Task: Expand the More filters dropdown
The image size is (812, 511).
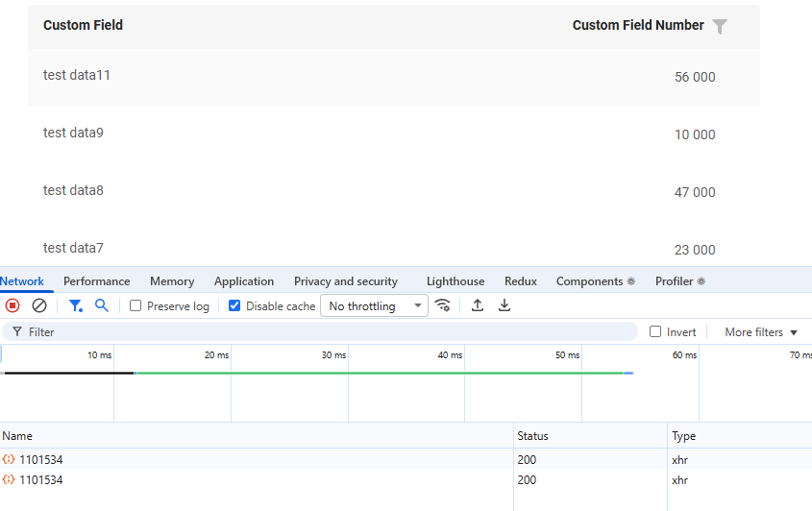Action: (x=761, y=332)
